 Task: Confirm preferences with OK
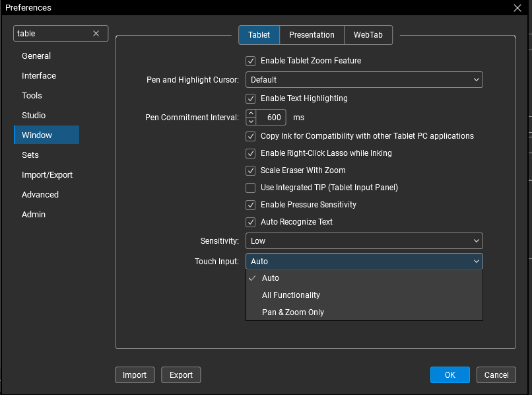point(450,375)
